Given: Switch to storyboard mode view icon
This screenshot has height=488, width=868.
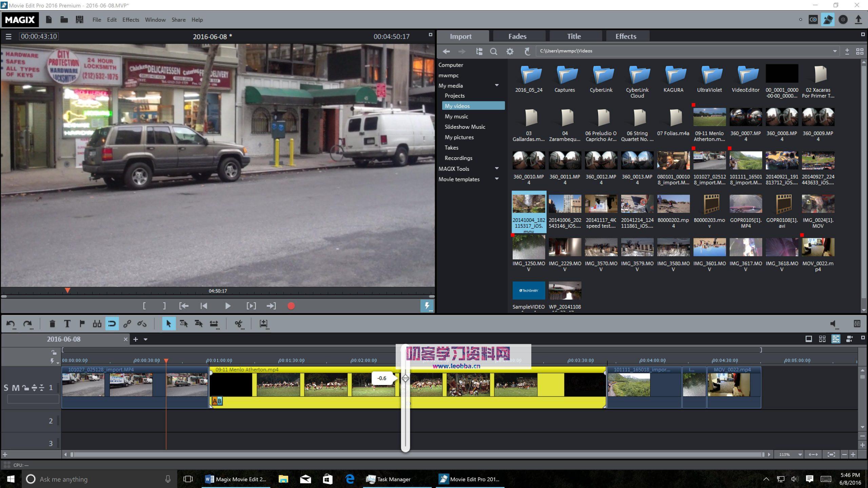Looking at the screenshot, I should coord(809,339).
